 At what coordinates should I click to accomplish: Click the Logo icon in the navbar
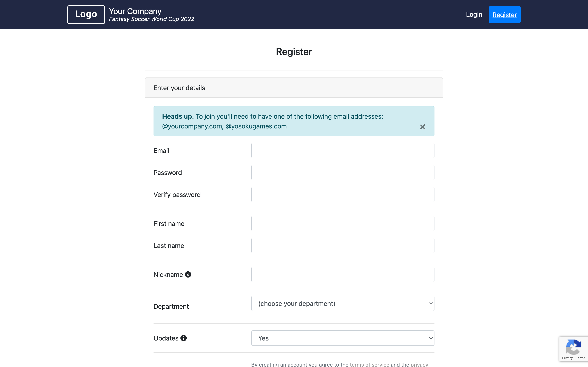pyautogui.click(x=86, y=14)
